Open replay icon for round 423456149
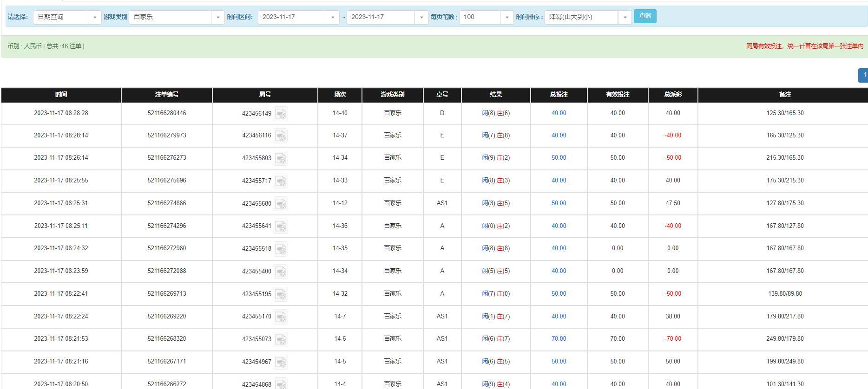The image size is (868, 389). tap(281, 114)
